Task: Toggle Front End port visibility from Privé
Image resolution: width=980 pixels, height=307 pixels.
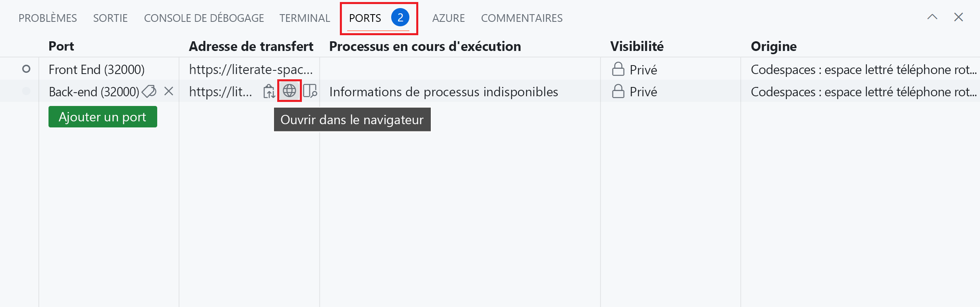Action: click(644, 69)
